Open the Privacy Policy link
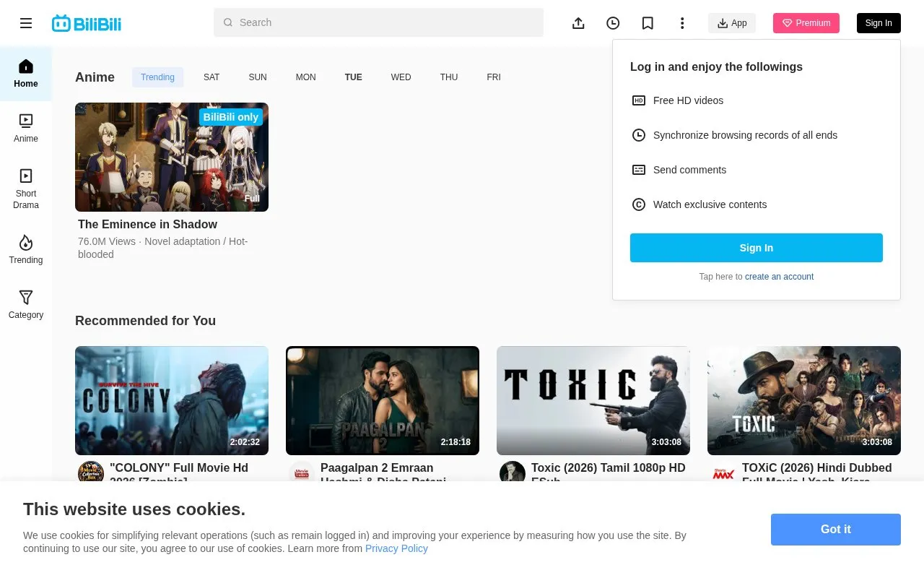Image resolution: width=924 pixels, height=578 pixels. (396, 548)
